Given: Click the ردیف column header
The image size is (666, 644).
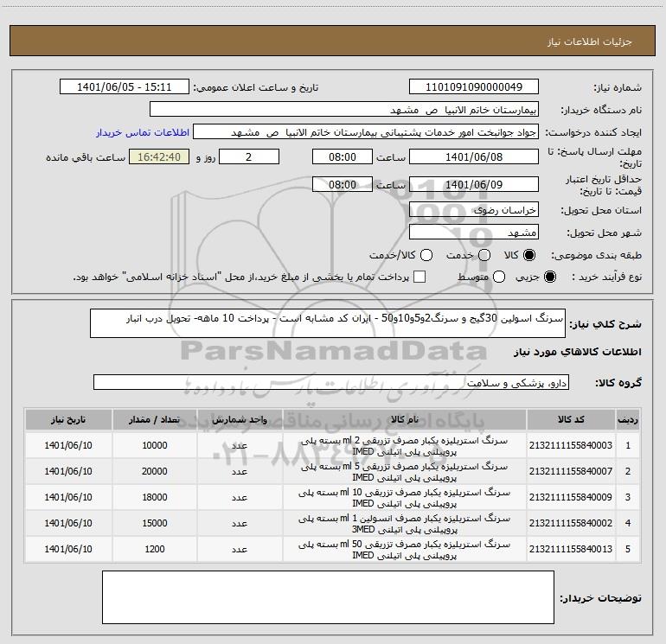Looking at the screenshot, I should tap(628, 419).
